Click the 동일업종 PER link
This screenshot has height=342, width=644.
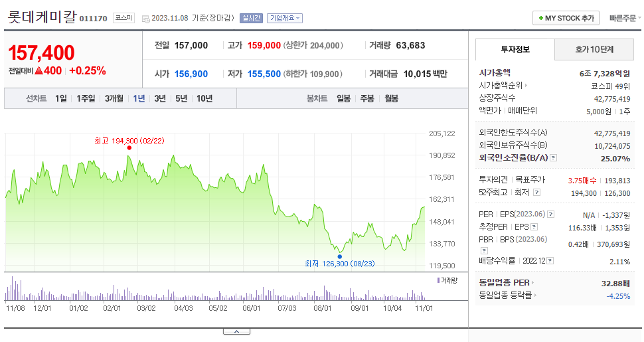tap(504, 283)
